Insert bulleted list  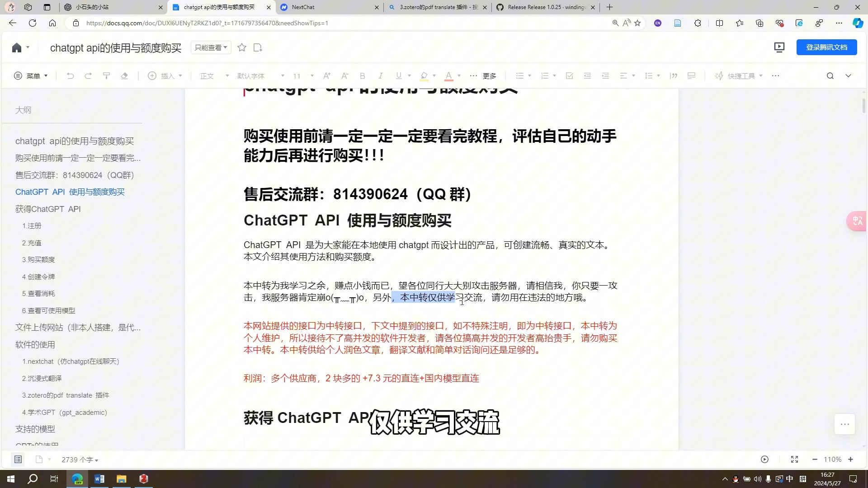click(x=520, y=76)
